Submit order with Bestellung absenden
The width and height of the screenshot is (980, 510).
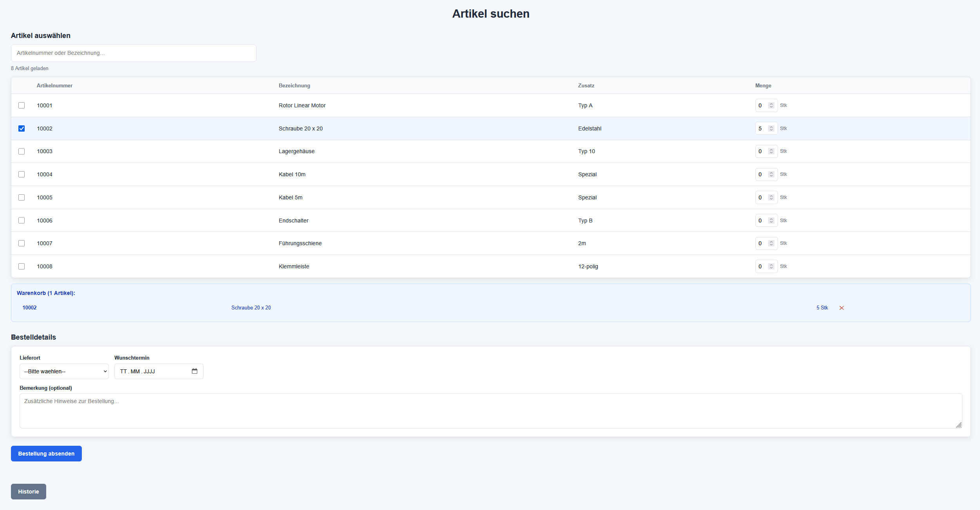click(x=46, y=454)
